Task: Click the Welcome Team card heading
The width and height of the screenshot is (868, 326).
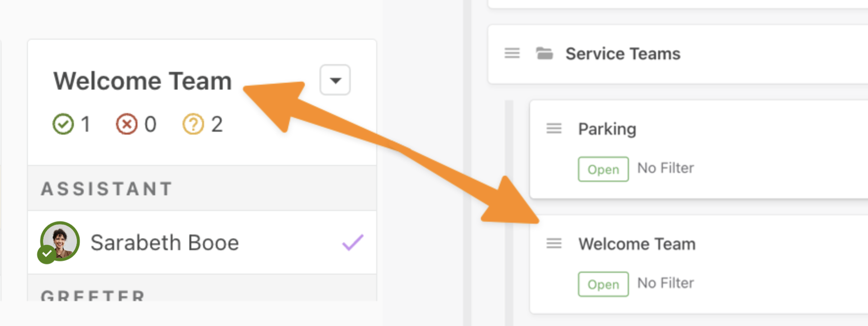Action: [142, 81]
